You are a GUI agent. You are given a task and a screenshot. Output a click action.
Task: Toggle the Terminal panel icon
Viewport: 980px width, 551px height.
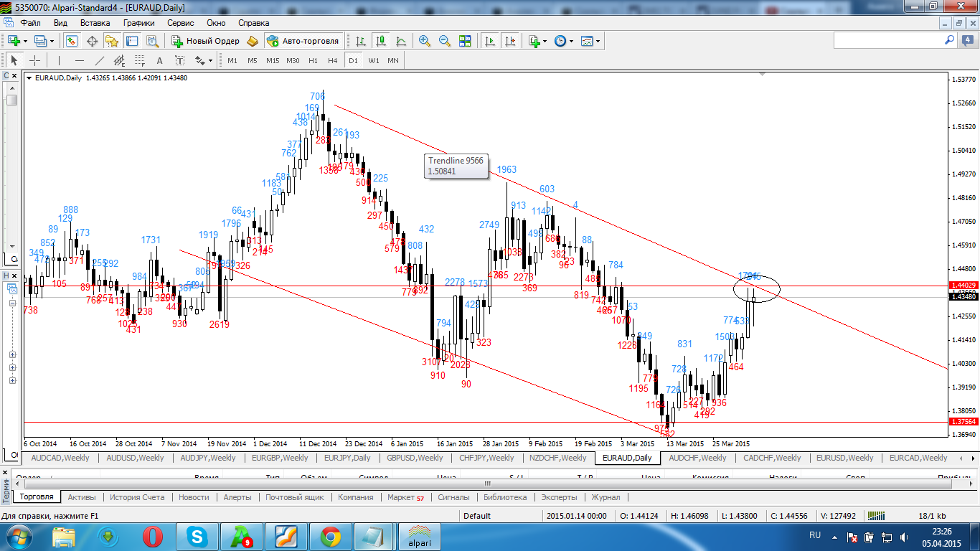point(131,41)
